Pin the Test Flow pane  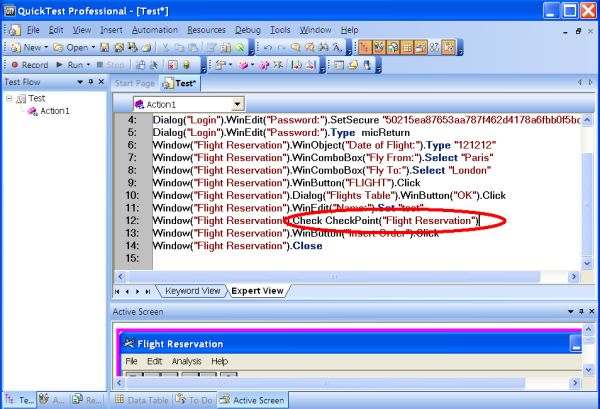pyautogui.click(x=91, y=81)
